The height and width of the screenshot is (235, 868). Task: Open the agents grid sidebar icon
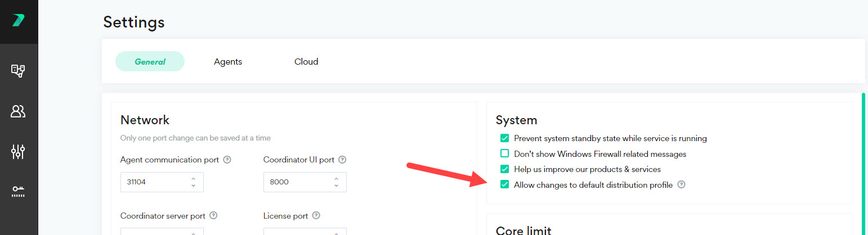(x=18, y=71)
